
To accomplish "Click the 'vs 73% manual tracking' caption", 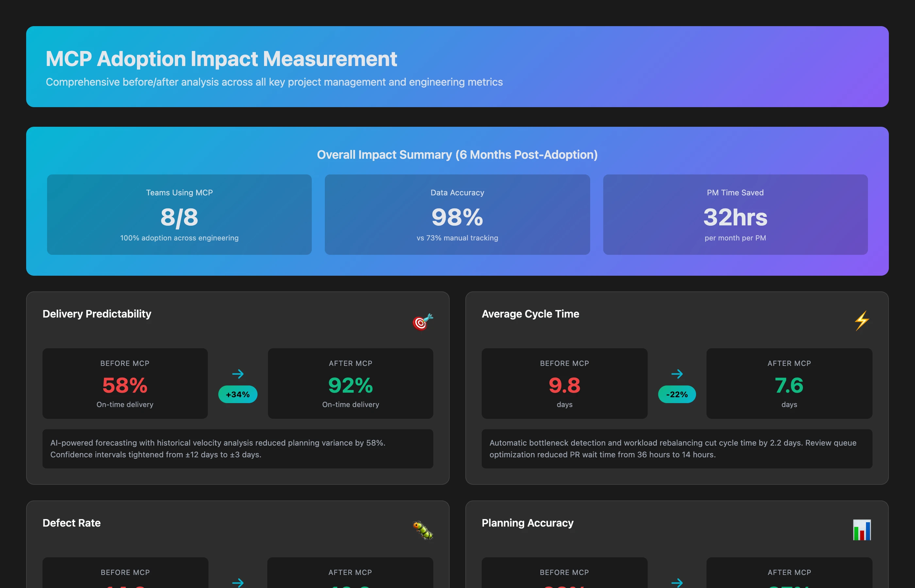I will (x=457, y=238).
